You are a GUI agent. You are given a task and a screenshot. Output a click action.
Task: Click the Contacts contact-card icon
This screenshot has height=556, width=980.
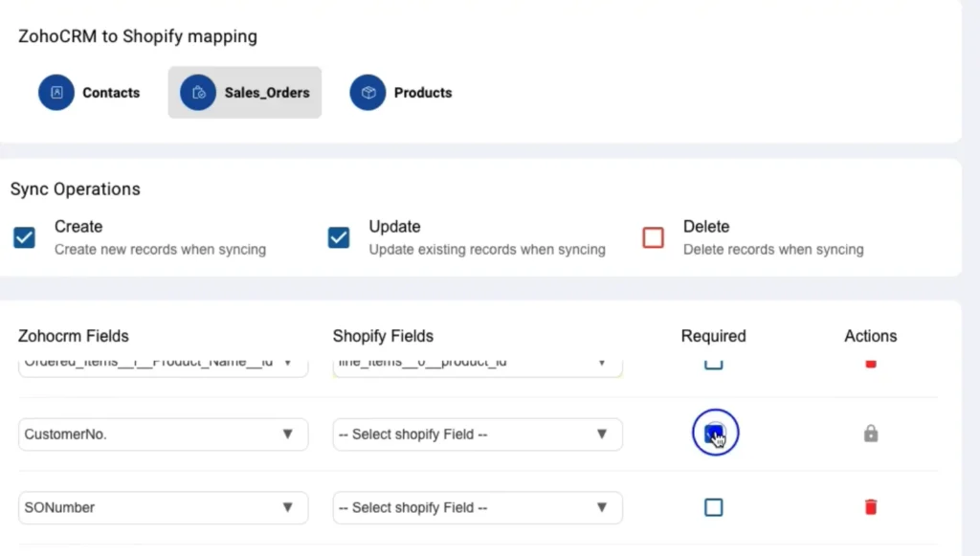(x=56, y=92)
